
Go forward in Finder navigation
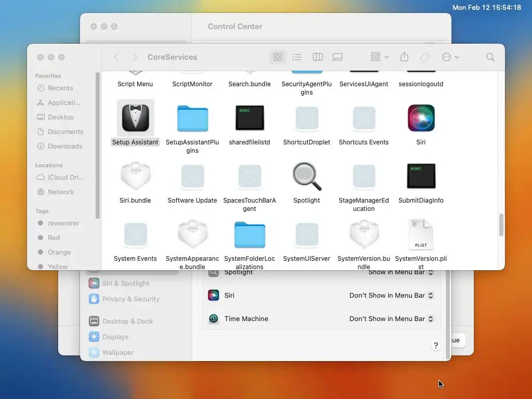coord(135,57)
